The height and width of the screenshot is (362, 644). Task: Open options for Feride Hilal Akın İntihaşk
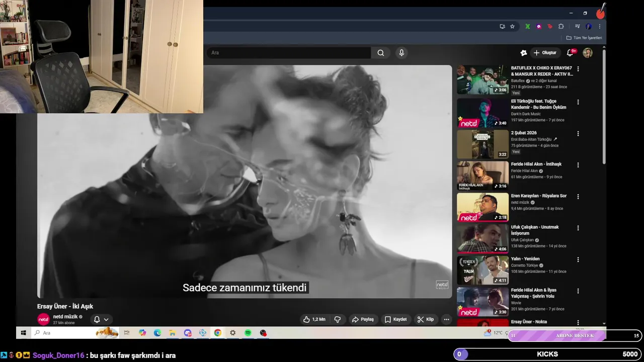578,165
